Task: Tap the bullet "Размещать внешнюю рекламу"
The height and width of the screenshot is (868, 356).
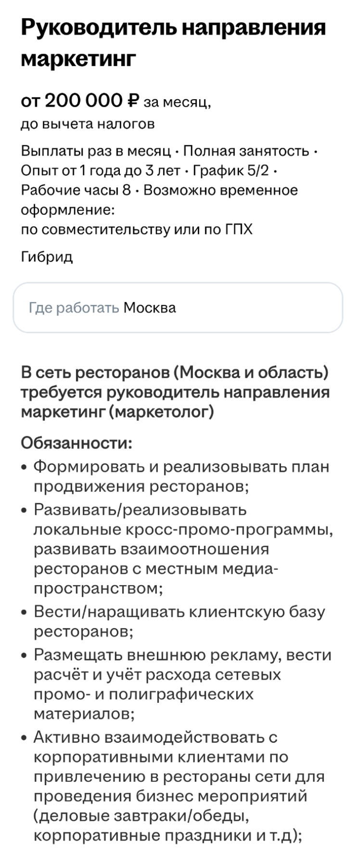Action: pyautogui.click(x=182, y=684)
